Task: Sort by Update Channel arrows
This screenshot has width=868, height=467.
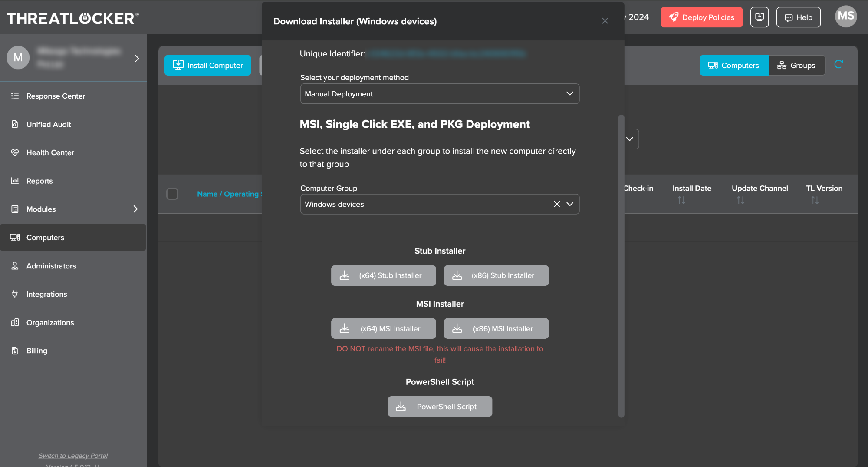Action: click(740, 200)
